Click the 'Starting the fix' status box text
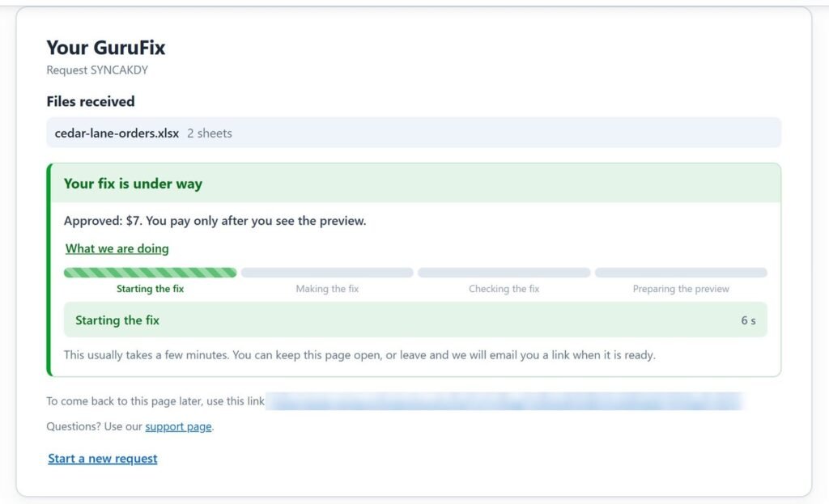Screen dimensions: 829x504 point(117,320)
